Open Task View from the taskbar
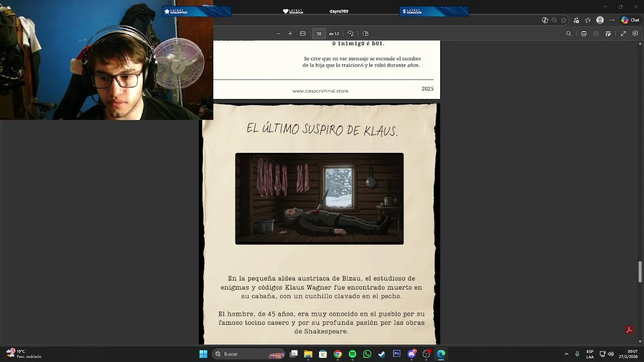Screen dimensions: 644x362 tap(294, 354)
